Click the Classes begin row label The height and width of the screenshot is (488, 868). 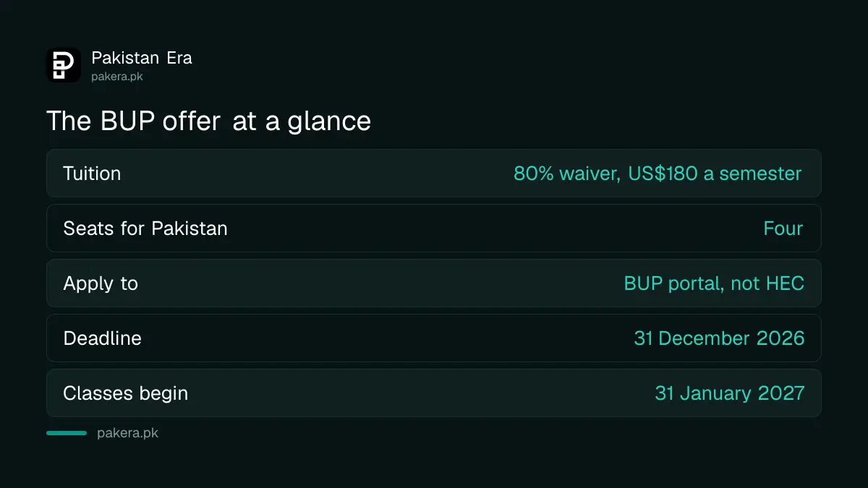pos(125,393)
